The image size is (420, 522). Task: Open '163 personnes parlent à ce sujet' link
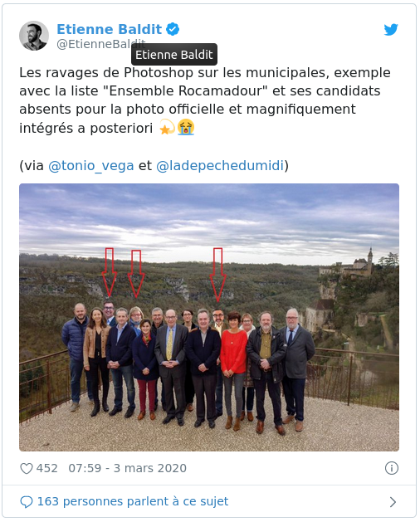[133, 501]
